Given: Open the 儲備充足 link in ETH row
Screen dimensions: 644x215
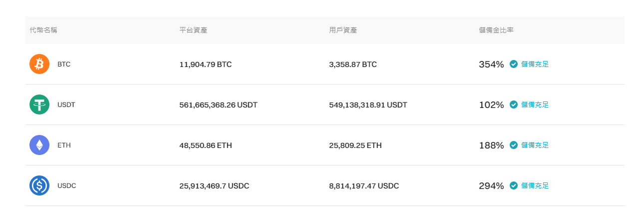Looking at the screenshot, I should 535,145.
